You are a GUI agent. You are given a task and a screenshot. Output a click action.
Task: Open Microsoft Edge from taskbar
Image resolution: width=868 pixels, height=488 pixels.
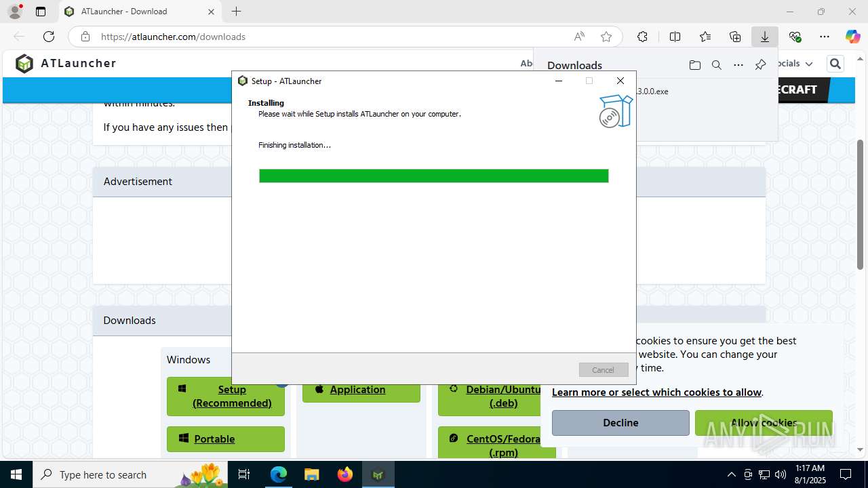(x=279, y=474)
